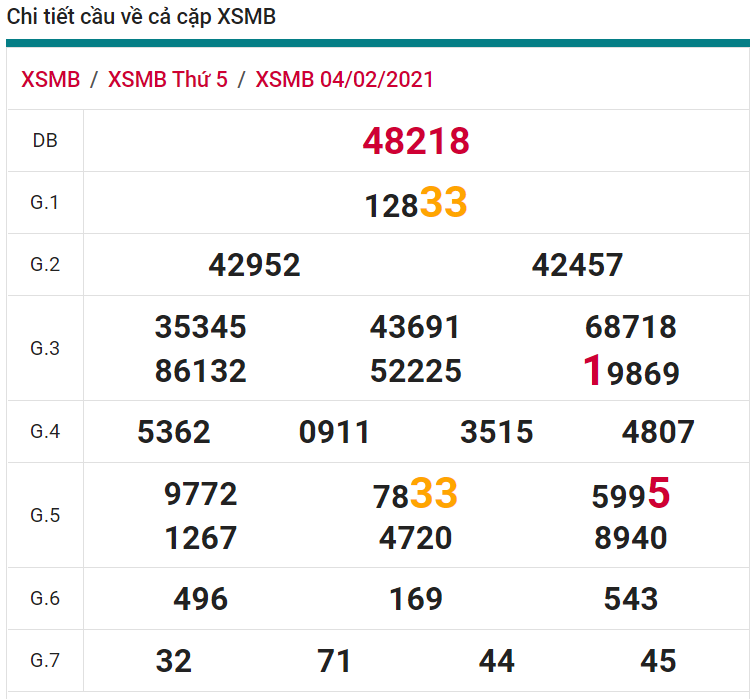Select the G.1 prize number 12833
This screenshot has width=752, height=699.
[x=416, y=204]
